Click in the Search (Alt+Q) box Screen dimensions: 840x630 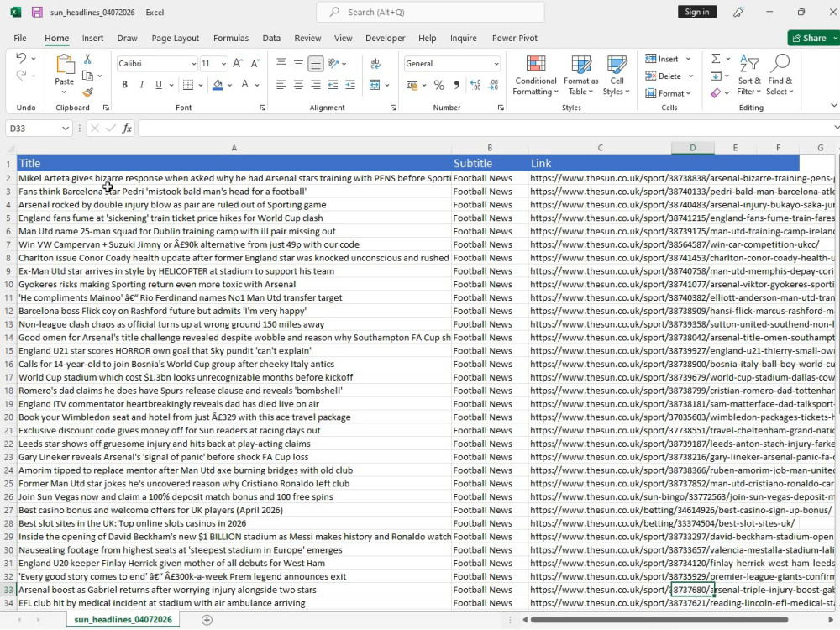[430, 12]
